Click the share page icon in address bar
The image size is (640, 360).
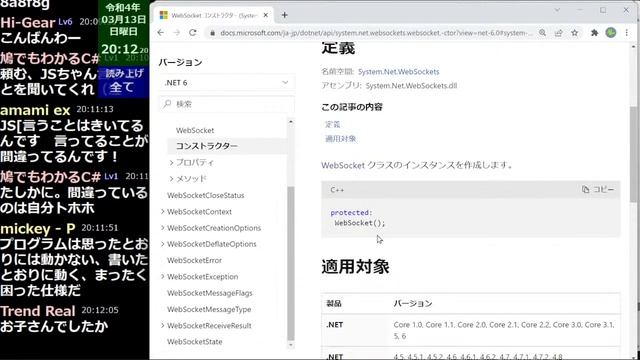tap(558, 33)
